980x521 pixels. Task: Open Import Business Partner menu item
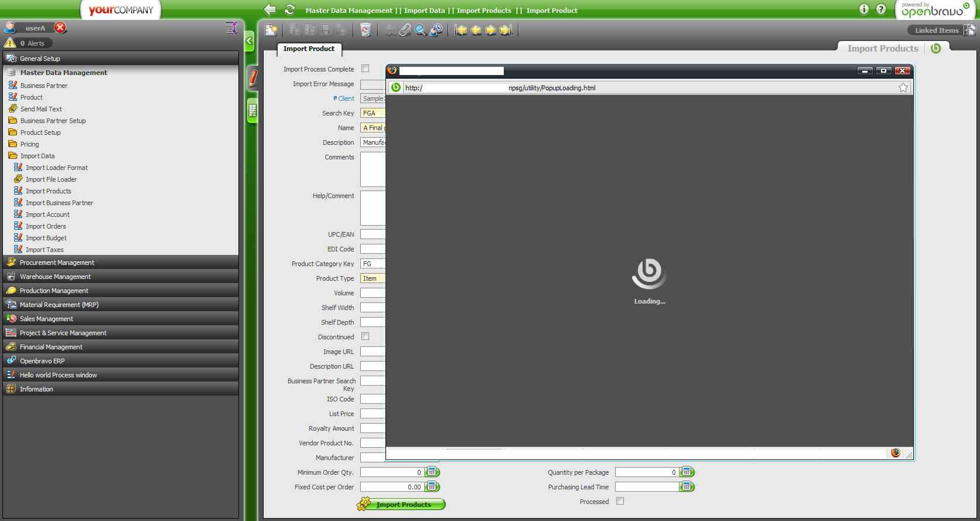(59, 203)
